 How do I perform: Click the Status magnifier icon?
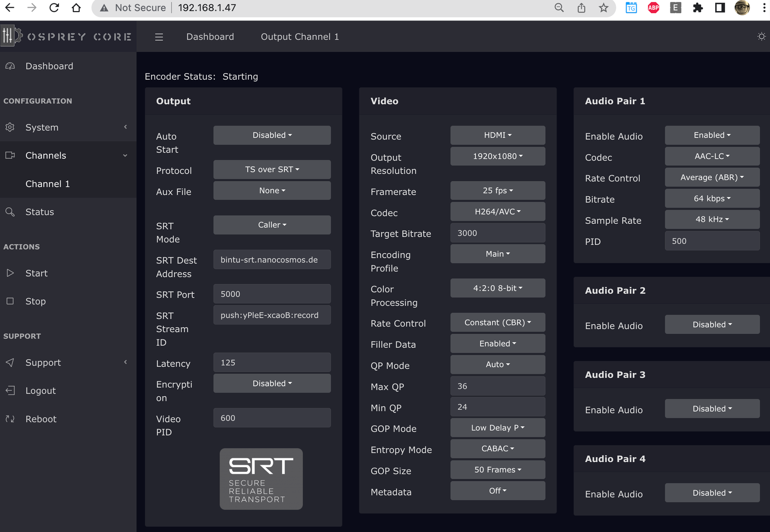[10, 212]
